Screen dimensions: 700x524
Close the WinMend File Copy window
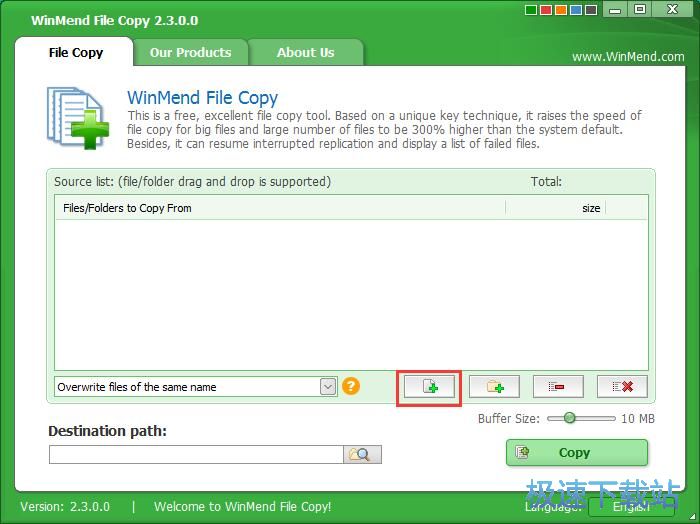(673, 9)
